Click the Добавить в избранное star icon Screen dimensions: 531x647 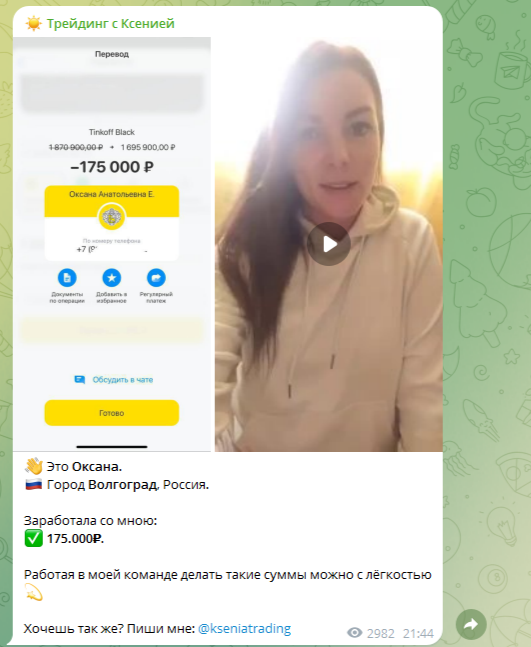(111, 278)
